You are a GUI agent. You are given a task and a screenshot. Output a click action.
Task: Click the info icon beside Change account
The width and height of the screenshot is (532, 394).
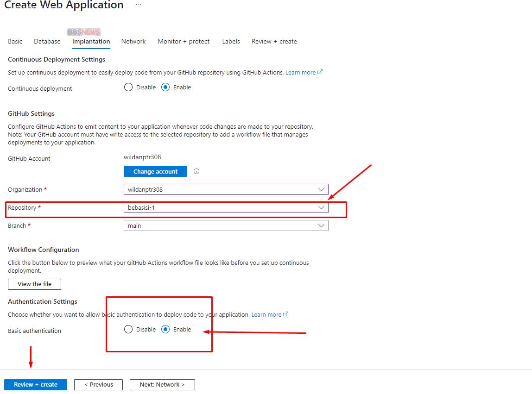click(x=196, y=171)
